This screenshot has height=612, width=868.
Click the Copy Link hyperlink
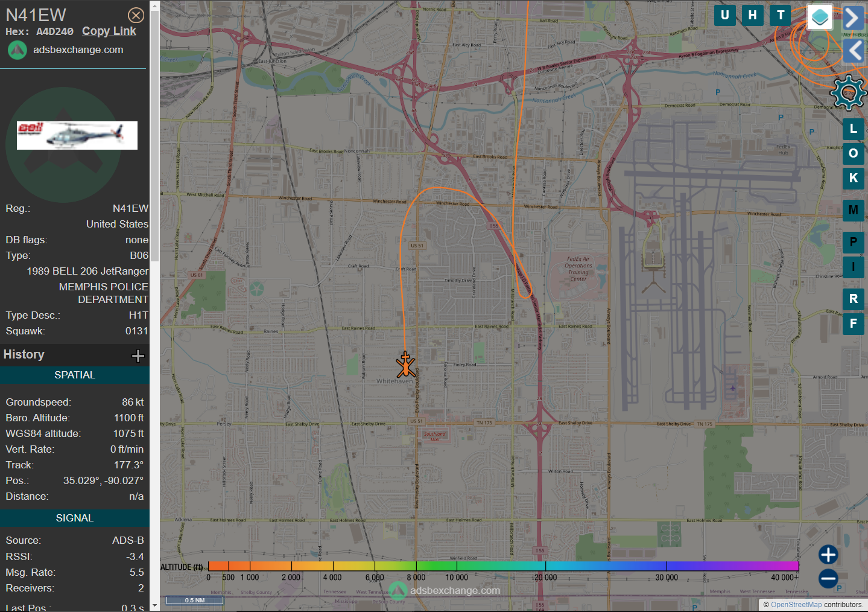click(109, 31)
